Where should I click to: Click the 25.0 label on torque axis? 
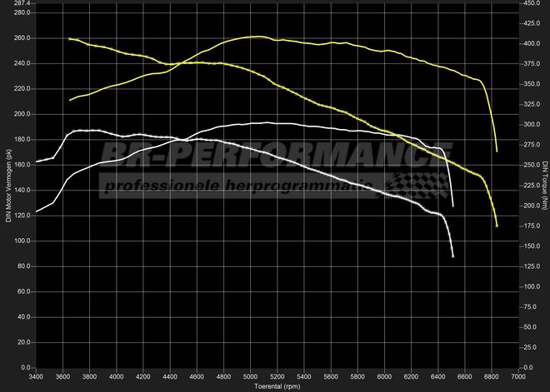pyautogui.click(x=527, y=347)
